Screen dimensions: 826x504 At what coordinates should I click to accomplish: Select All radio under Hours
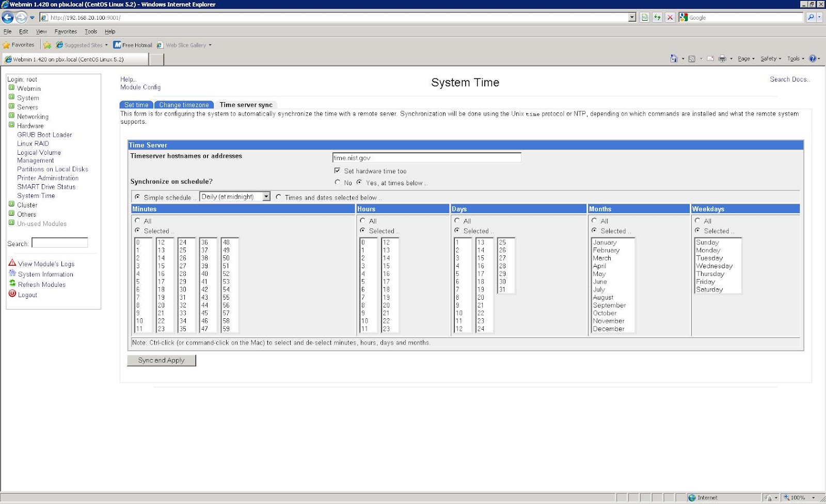point(362,220)
